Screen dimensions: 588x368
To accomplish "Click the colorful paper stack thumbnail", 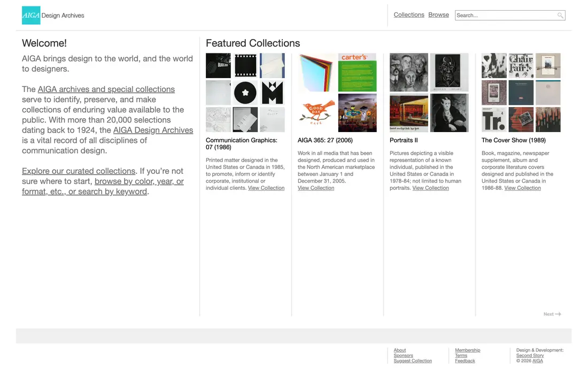I will pyautogui.click(x=317, y=72).
